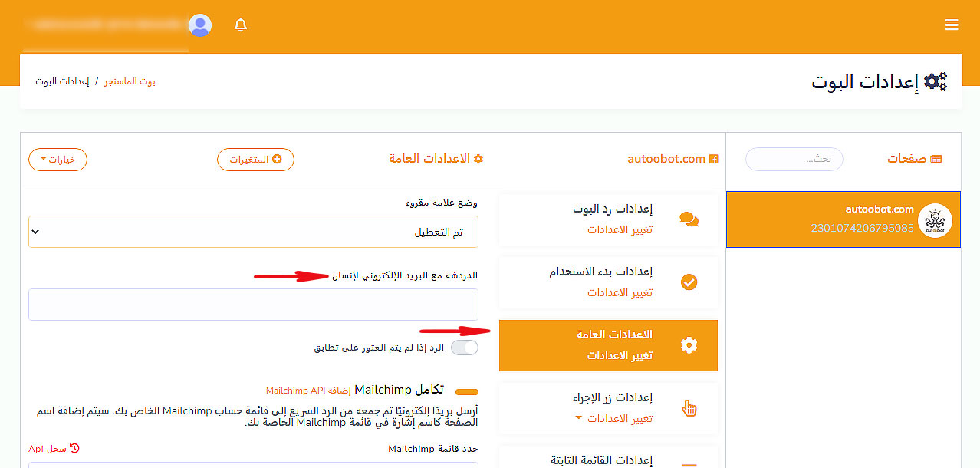980x468 pixels.
Task: Click the notification bell icon
Action: coord(241,25)
